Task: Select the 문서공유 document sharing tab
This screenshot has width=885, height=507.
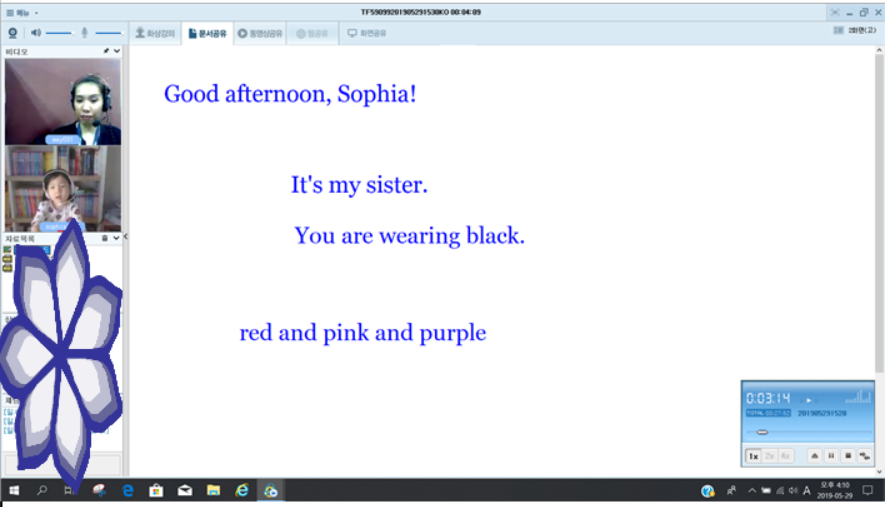Action: tap(207, 33)
